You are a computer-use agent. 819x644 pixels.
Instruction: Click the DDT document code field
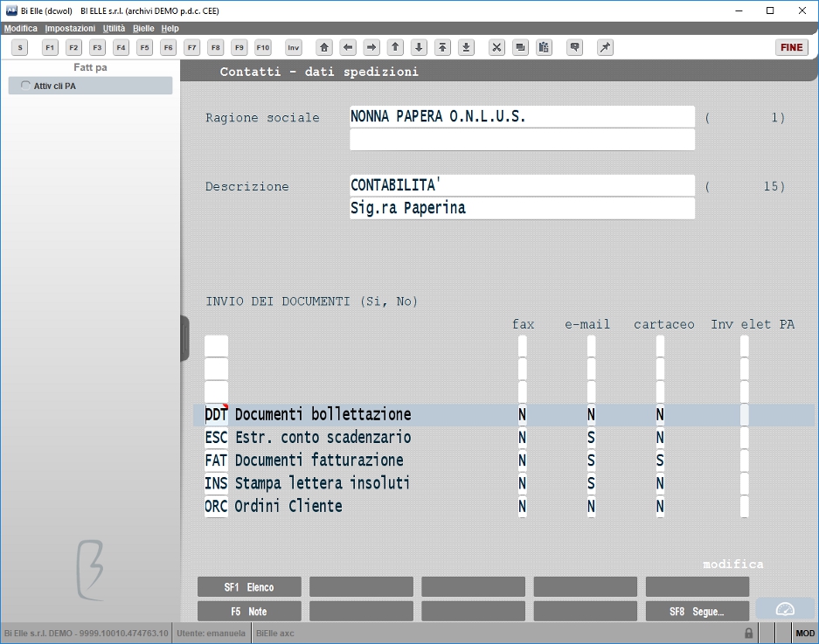pos(216,415)
